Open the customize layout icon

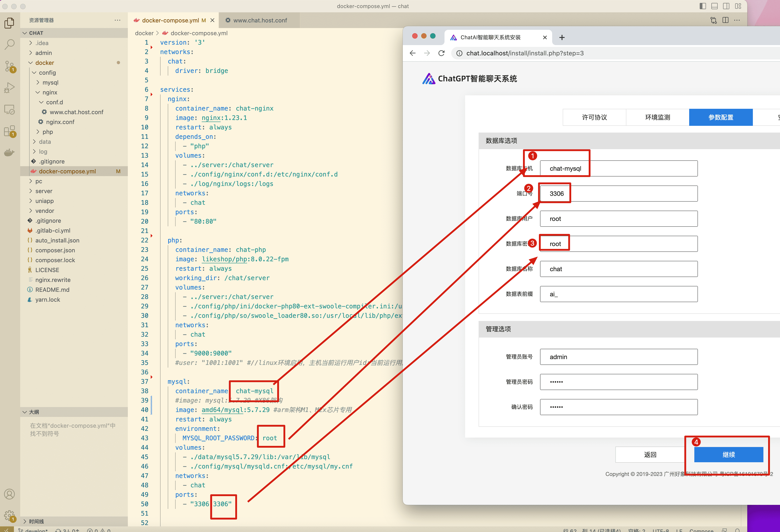click(x=738, y=6)
